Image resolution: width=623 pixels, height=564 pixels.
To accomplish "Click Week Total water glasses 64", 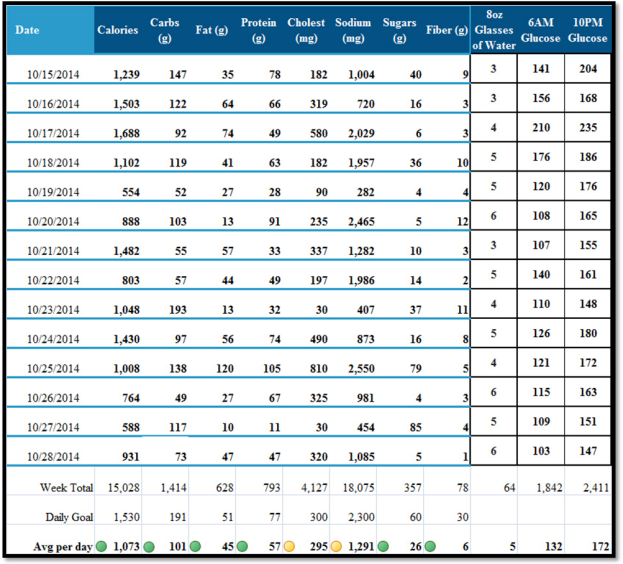I will (x=509, y=488).
